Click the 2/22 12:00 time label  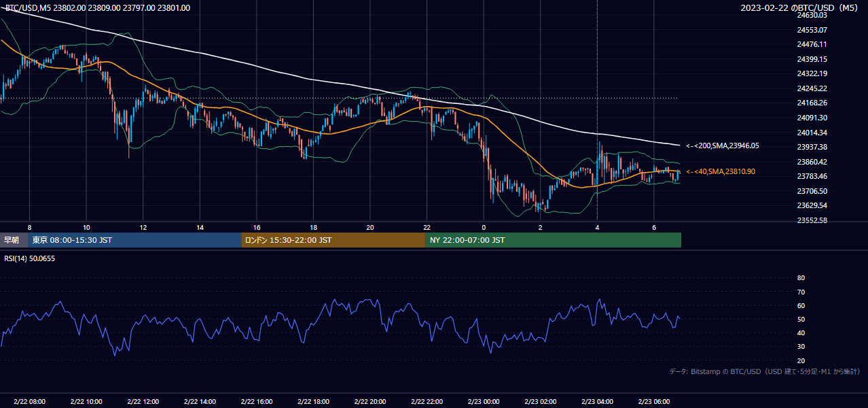tap(143, 401)
